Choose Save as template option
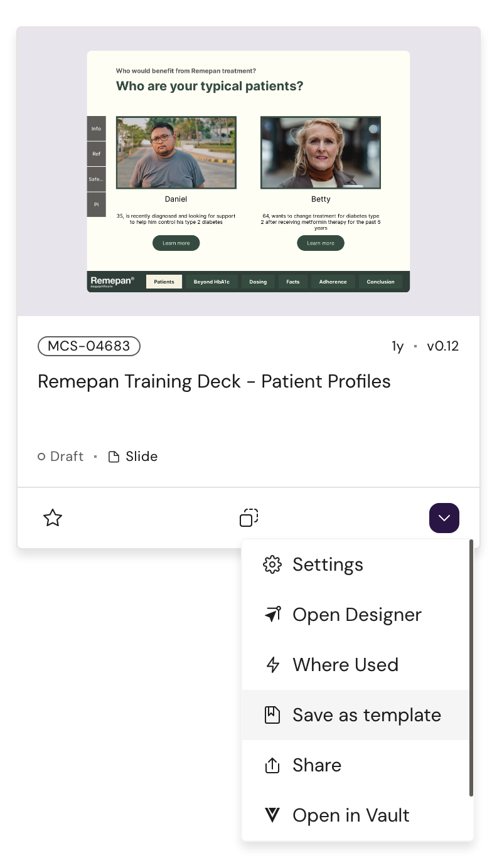 pos(366,715)
